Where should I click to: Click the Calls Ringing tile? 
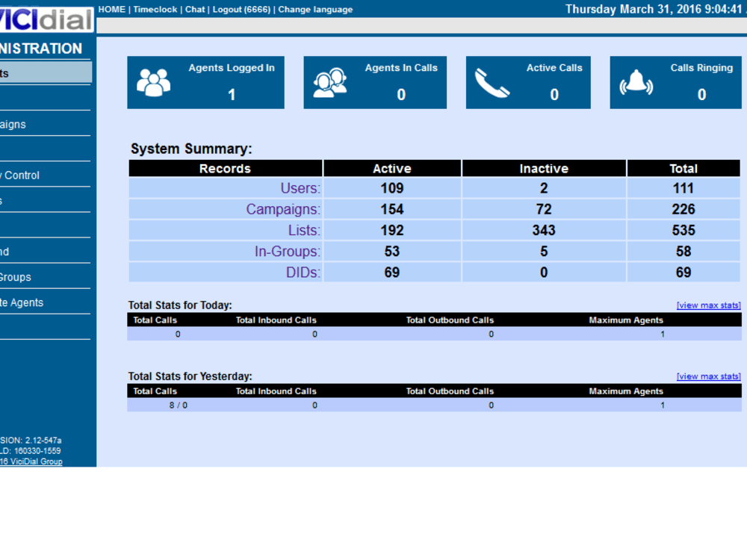pos(675,82)
